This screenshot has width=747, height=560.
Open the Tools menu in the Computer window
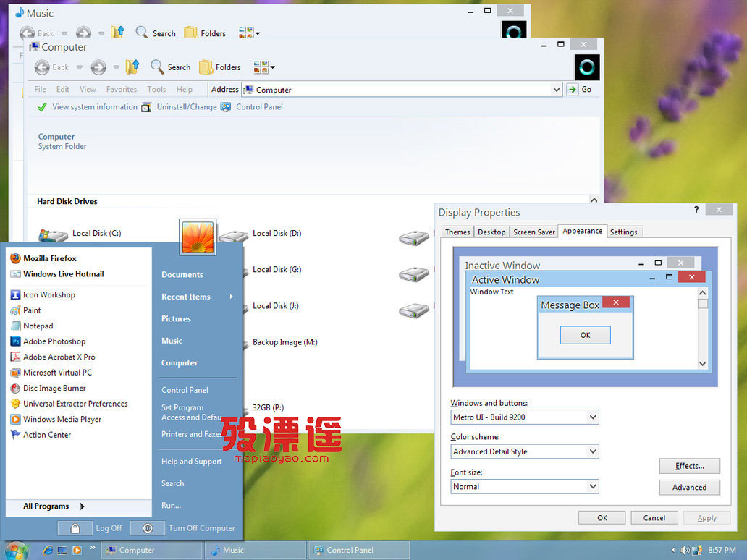(x=156, y=89)
